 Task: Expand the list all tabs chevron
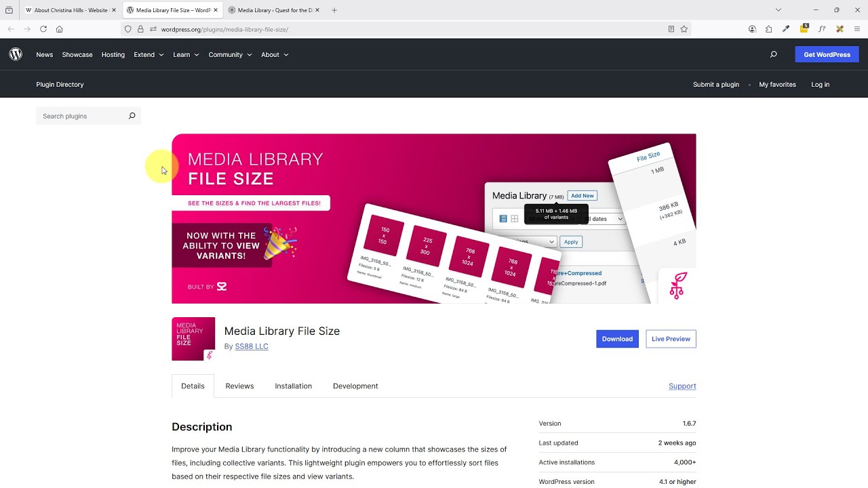pyautogui.click(x=778, y=10)
